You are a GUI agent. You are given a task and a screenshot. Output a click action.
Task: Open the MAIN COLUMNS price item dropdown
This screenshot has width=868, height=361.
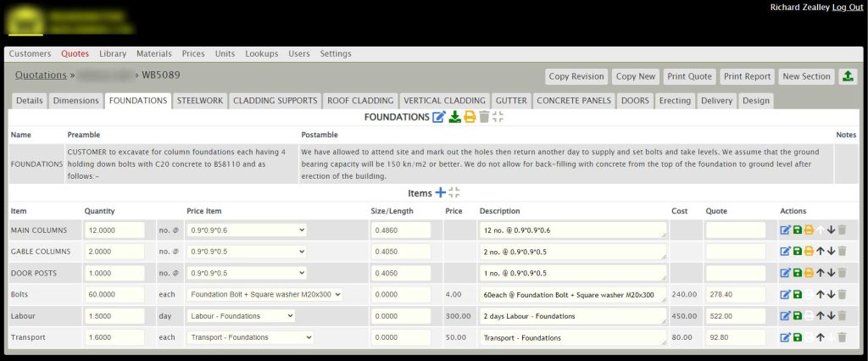[x=246, y=230]
